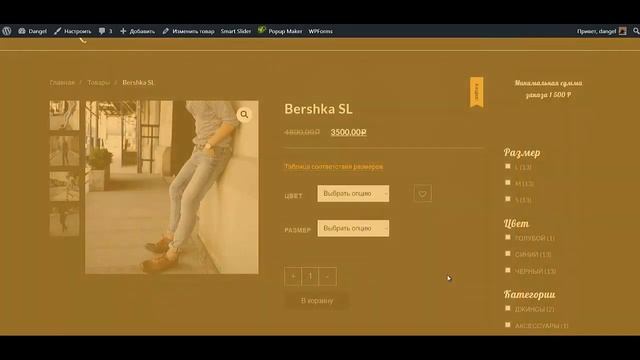Open the Настроить customizer

(x=73, y=31)
